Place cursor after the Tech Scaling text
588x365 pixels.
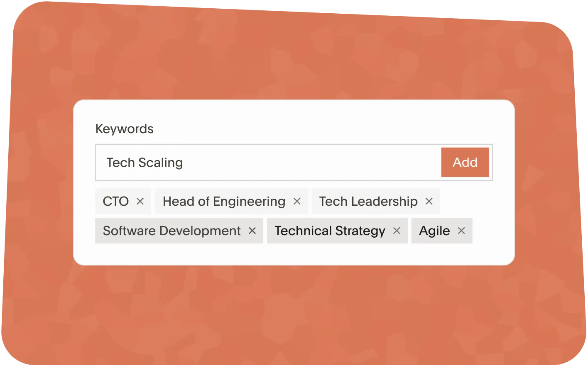pos(185,162)
